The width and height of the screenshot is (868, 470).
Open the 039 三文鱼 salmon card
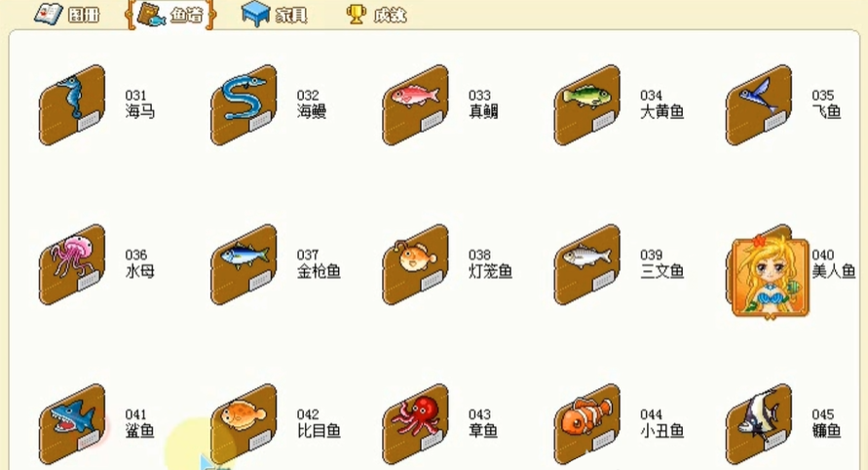click(x=586, y=264)
